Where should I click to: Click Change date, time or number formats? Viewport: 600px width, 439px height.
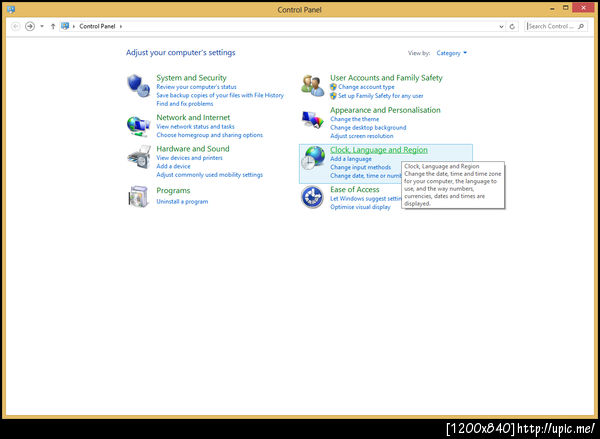(366, 176)
